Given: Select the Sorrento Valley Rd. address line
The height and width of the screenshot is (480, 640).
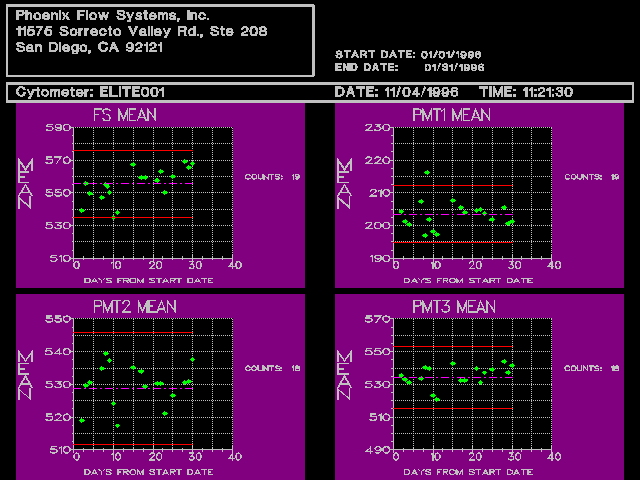Looking at the screenshot, I should click(x=141, y=31).
